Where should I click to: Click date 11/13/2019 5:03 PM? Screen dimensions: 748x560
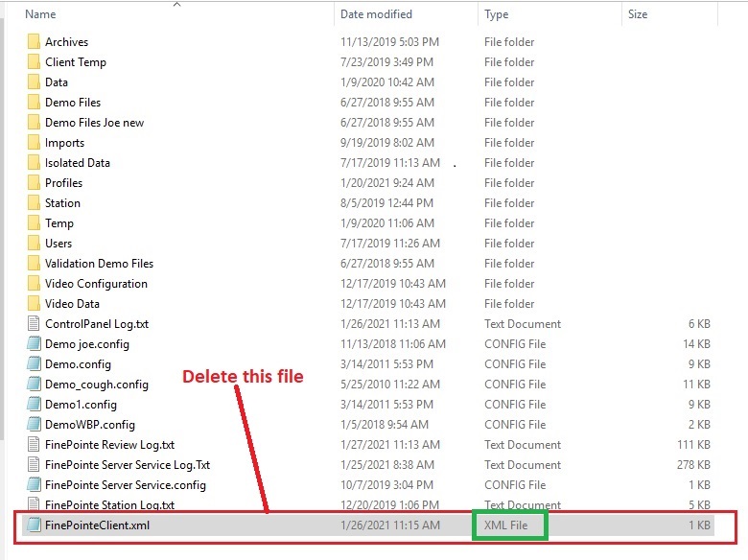click(x=389, y=42)
